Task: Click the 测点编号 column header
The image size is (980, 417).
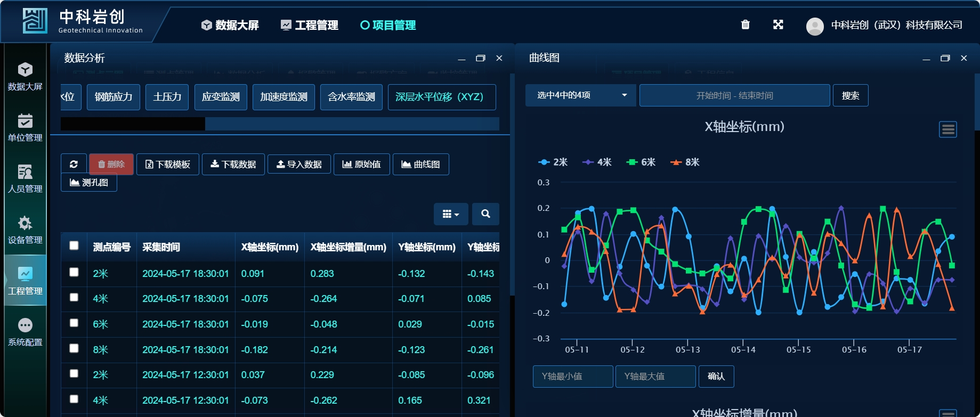Action: click(x=111, y=247)
